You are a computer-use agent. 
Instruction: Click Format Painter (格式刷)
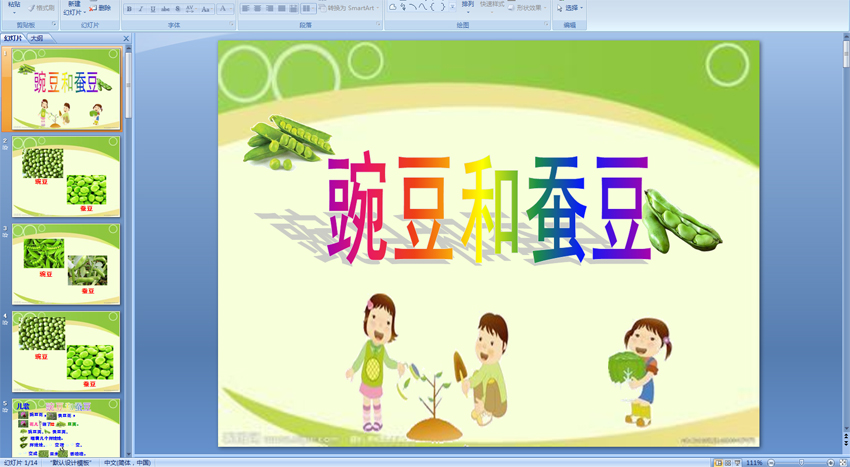click(41, 8)
